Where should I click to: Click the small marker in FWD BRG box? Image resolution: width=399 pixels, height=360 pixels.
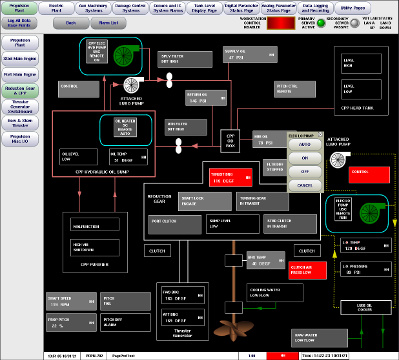(x=200, y=295)
